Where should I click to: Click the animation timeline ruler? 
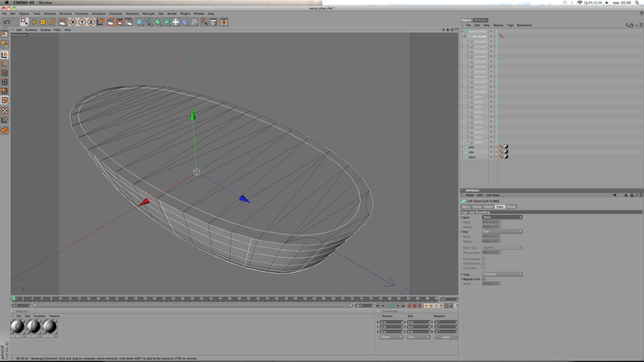click(225, 299)
